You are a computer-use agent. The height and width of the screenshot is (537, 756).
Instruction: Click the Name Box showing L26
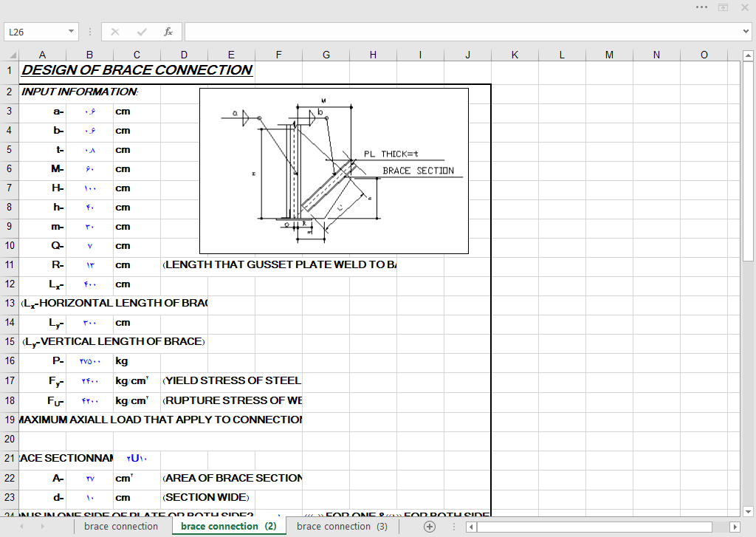[35, 32]
